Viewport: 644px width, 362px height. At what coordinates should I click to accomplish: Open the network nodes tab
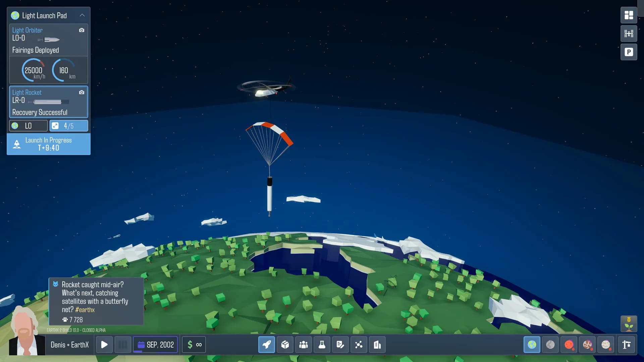[359, 345]
